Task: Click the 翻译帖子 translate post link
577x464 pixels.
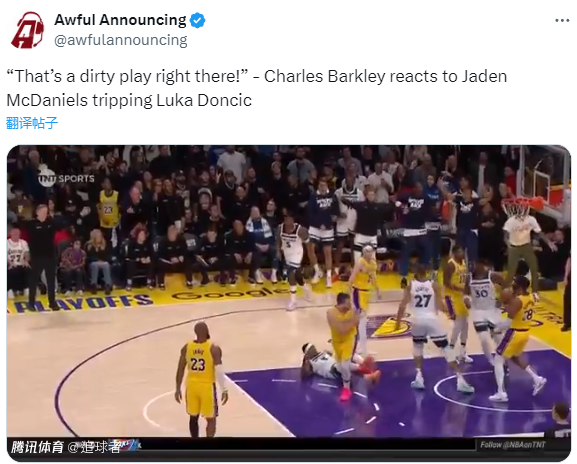Action: click(32, 123)
